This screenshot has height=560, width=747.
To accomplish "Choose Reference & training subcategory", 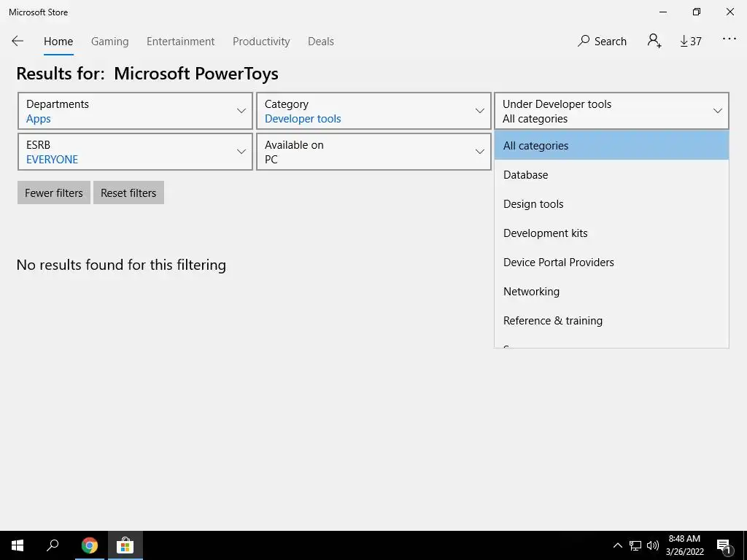I will click(x=612, y=321).
